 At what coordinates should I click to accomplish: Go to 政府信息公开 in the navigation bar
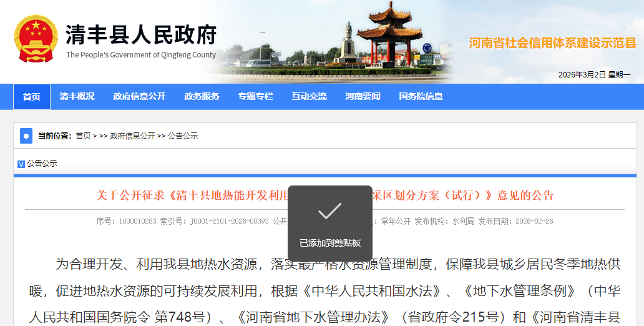point(139,97)
